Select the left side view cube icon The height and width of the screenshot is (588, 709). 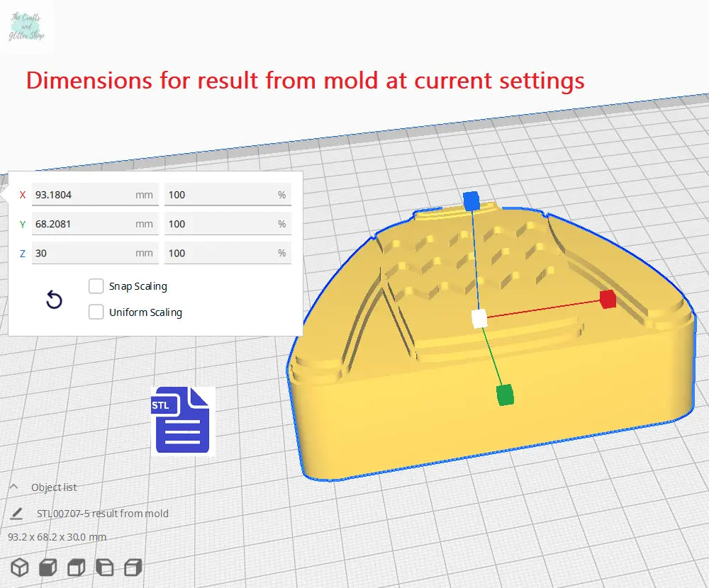104,567
